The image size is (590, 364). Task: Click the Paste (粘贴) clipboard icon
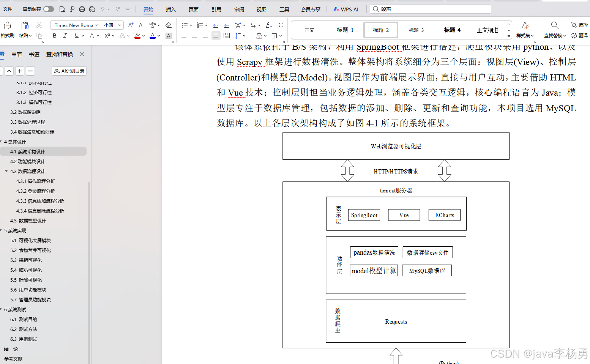pyautogui.click(x=25, y=25)
